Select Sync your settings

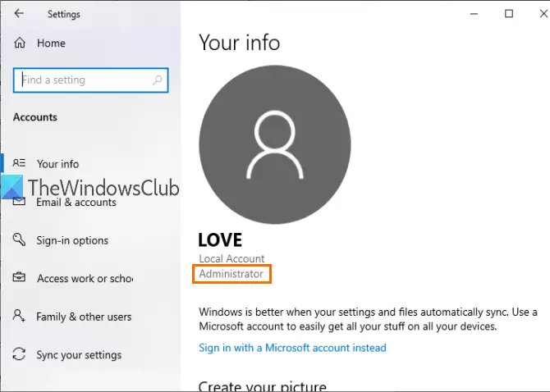79,355
